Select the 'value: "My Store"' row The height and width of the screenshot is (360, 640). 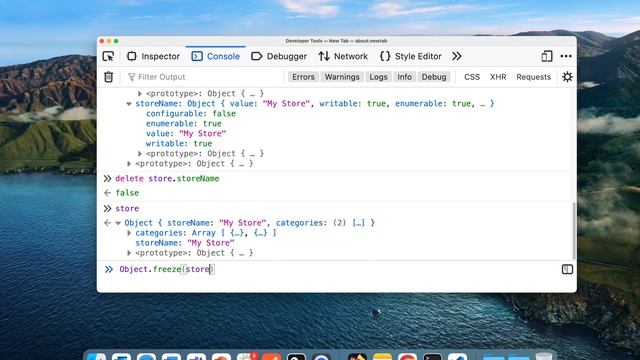point(186,133)
